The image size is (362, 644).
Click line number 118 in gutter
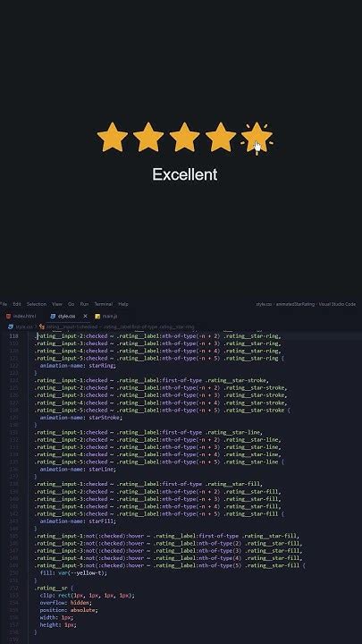(13, 336)
